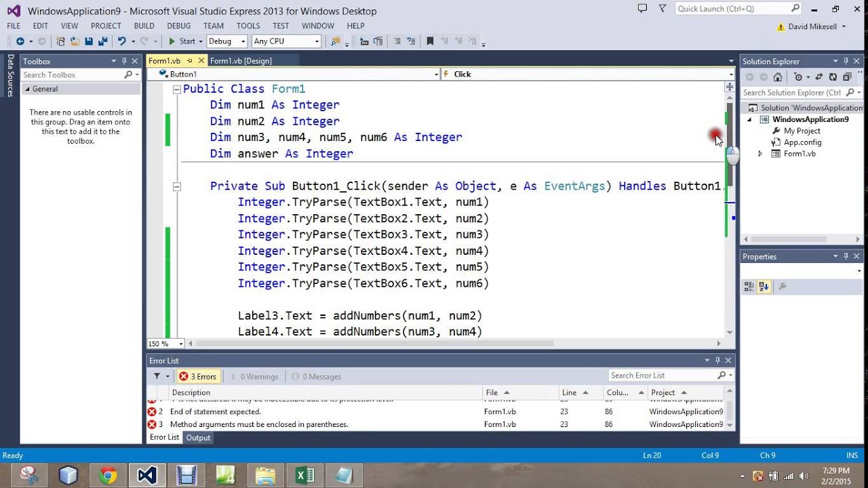
Task: Pin the Toolbox panel with auto-hide pin
Action: pyautogui.click(x=125, y=61)
